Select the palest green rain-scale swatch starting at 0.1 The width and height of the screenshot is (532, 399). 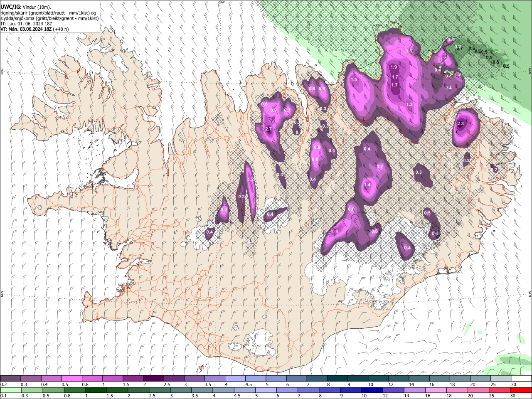[11, 390]
